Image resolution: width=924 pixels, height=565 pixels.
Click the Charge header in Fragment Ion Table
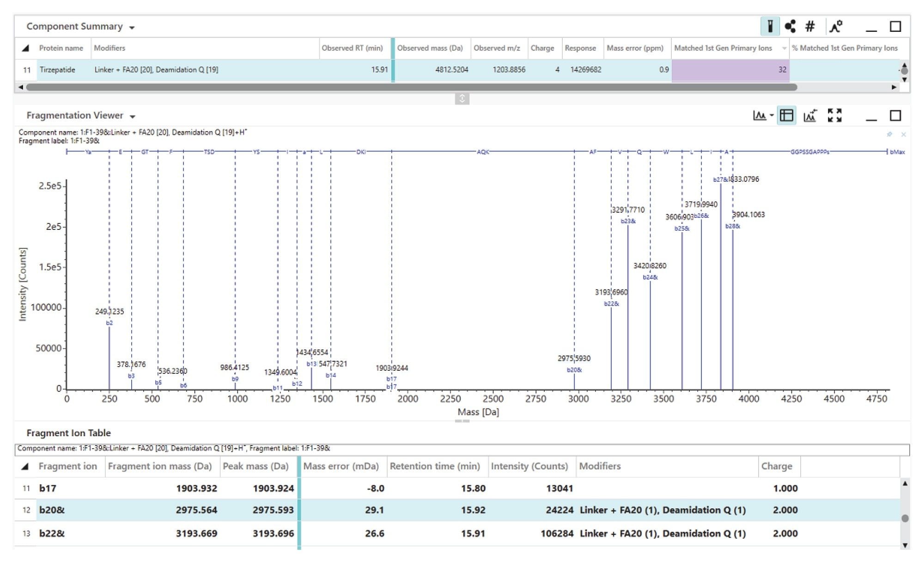pyautogui.click(x=777, y=466)
